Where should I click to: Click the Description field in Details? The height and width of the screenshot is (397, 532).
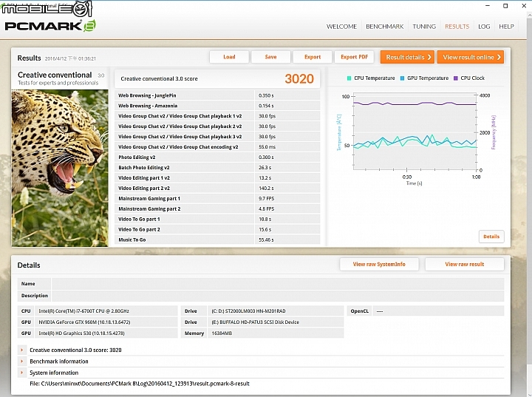pyautogui.click(x=278, y=296)
